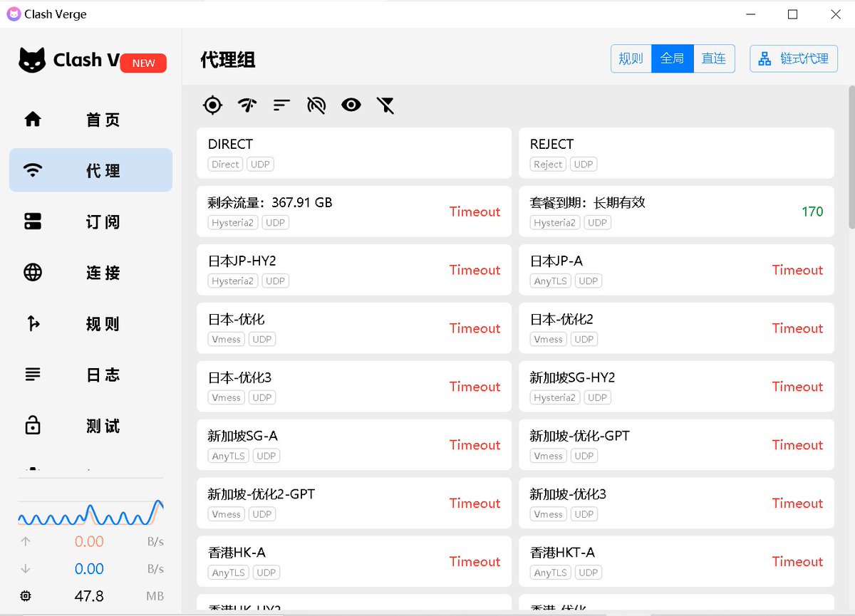Open the 首页 home page
This screenshot has width=855, height=616.
[x=90, y=120]
